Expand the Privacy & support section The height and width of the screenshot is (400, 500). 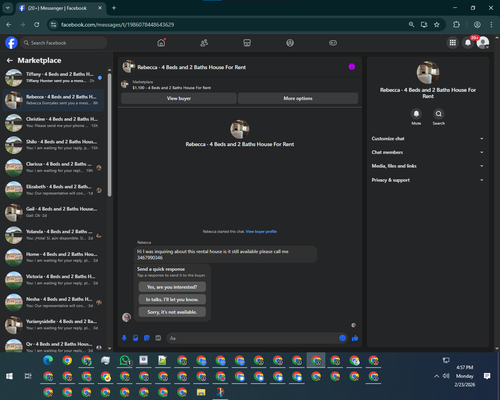428,180
